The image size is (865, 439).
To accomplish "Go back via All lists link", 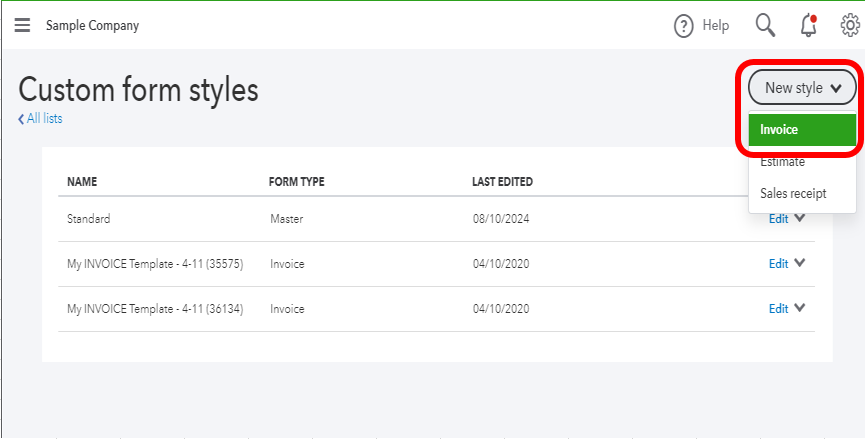I will tap(41, 119).
